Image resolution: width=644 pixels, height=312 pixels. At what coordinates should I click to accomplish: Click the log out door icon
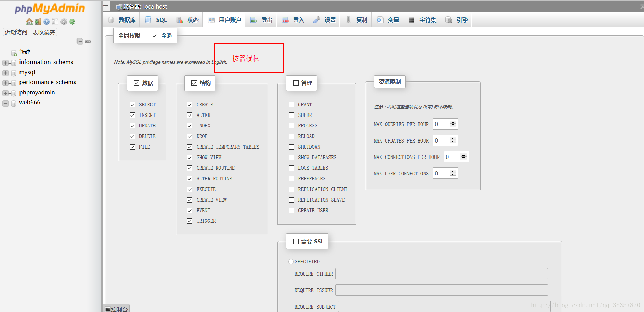[38, 22]
